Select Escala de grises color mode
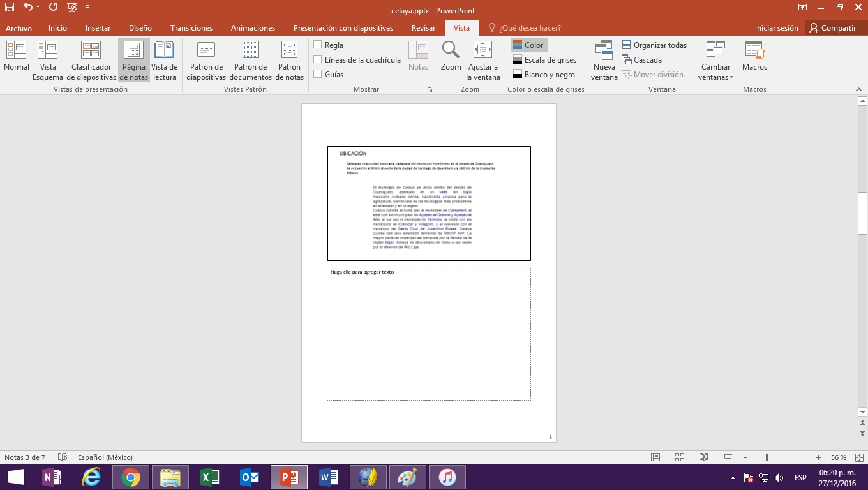Image resolution: width=868 pixels, height=490 pixels. (x=544, y=60)
